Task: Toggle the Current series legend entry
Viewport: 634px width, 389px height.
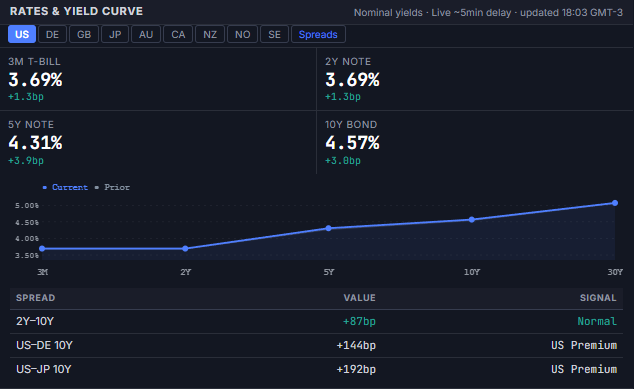Action: point(66,187)
